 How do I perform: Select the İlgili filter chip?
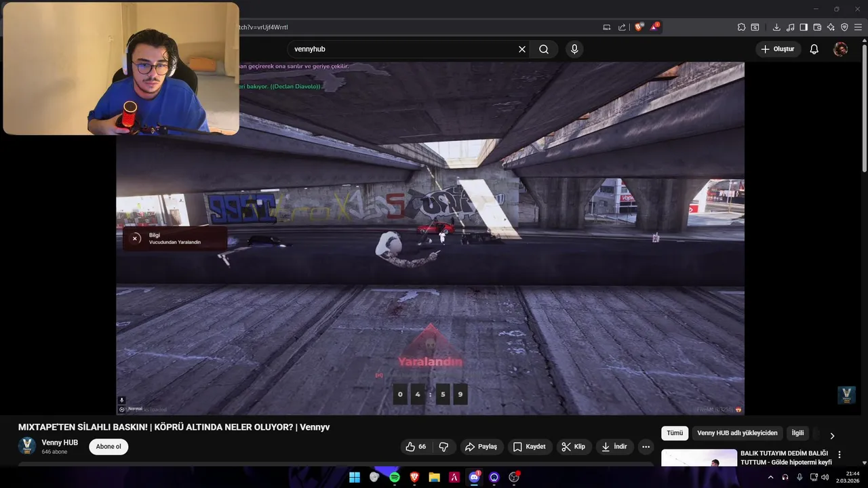pos(797,433)
